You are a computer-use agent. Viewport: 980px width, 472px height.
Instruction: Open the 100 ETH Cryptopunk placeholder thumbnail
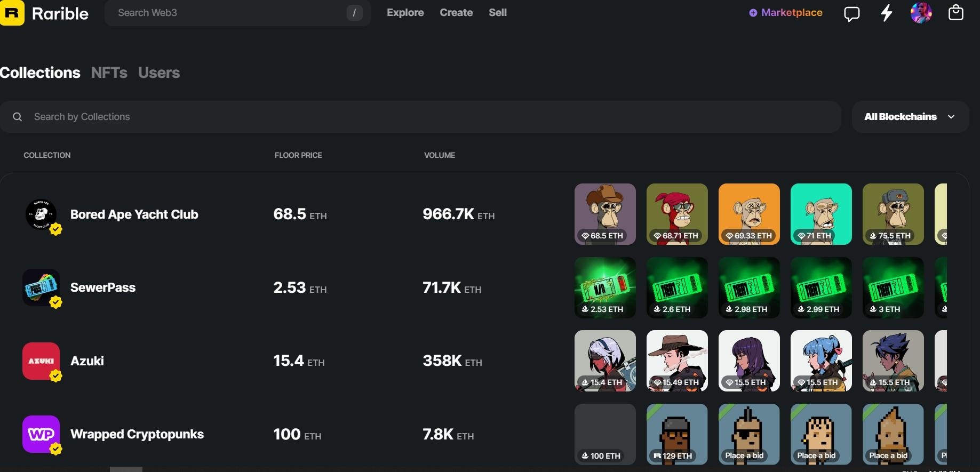tap(605, 434)
